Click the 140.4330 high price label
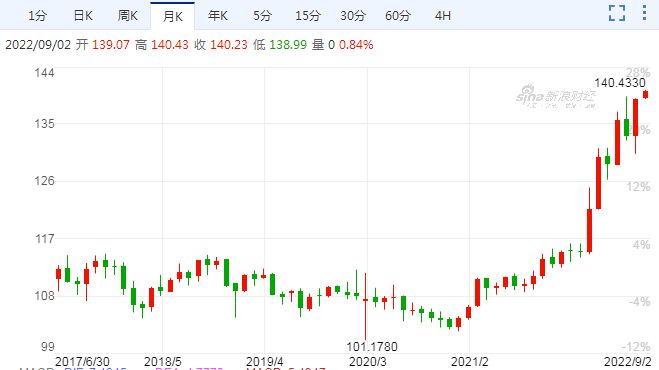 pyautogui.click(x=619, y=83)
